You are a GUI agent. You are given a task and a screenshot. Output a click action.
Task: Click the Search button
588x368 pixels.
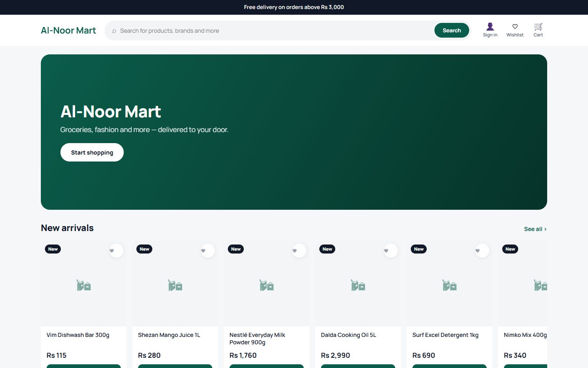452,31
